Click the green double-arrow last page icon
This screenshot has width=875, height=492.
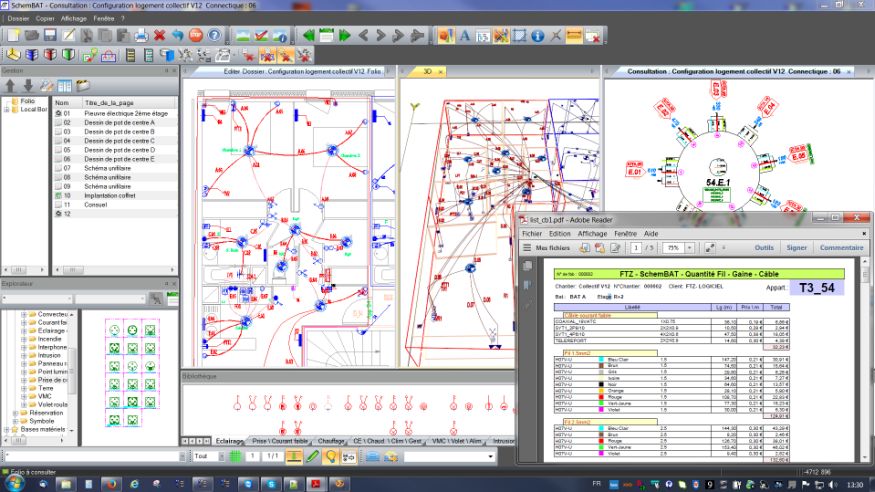345,35
